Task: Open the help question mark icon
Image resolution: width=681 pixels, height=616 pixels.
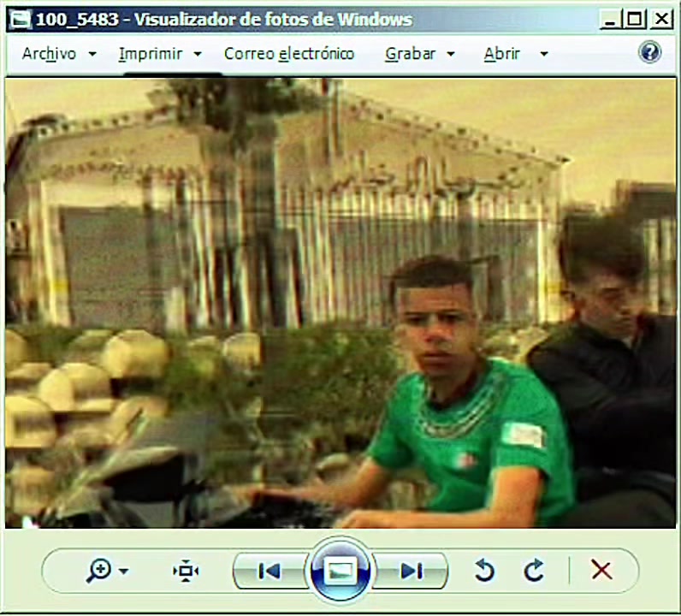Action: point(649,52)
